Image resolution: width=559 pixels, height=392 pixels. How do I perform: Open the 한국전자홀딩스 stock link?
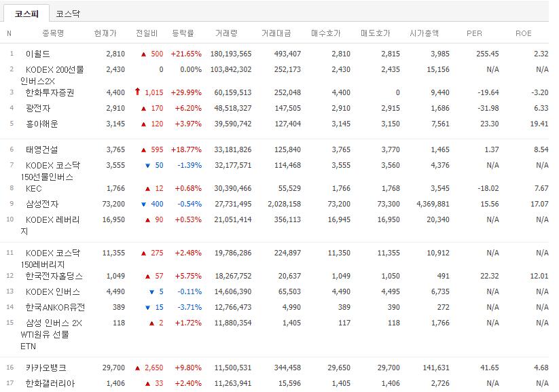(54, 276)
